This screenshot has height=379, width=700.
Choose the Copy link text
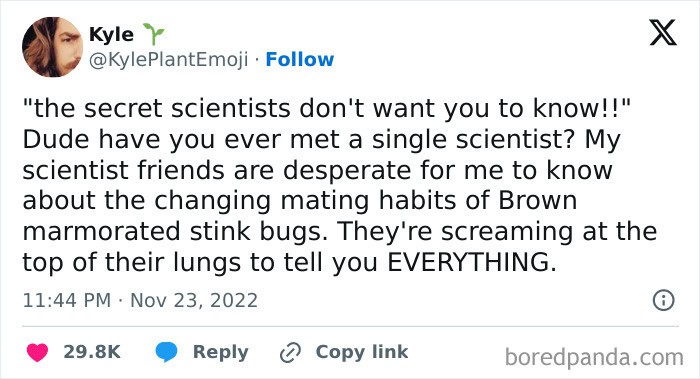tap(362, 352)
